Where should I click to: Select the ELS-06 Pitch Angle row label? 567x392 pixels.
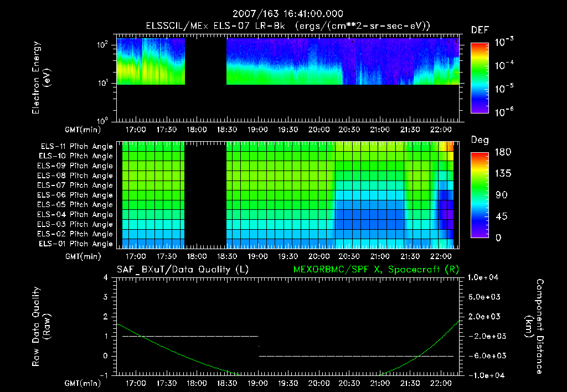pos(75,195)
